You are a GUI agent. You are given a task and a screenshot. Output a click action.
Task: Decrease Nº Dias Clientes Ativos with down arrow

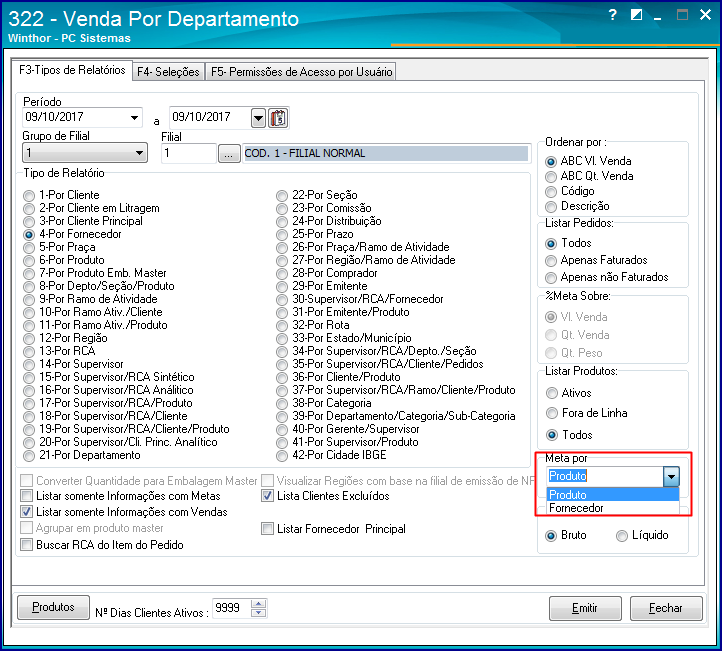point(259,613)
